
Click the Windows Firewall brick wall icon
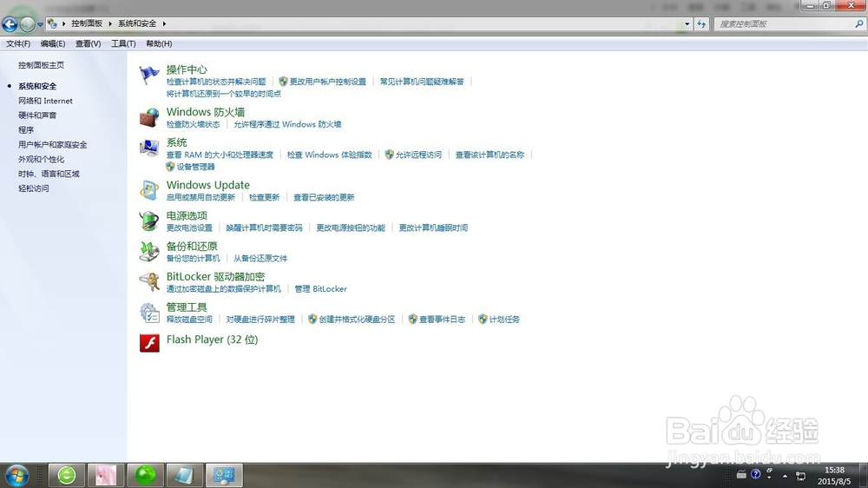[149, 117]
